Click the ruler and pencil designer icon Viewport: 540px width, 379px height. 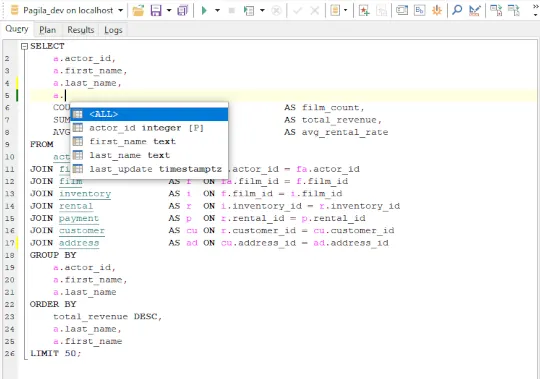pyautogui.click(x=475, y=11)
